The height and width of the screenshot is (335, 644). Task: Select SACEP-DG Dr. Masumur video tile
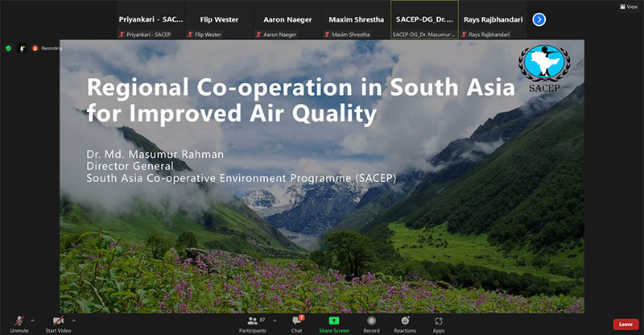coord(424,19)
